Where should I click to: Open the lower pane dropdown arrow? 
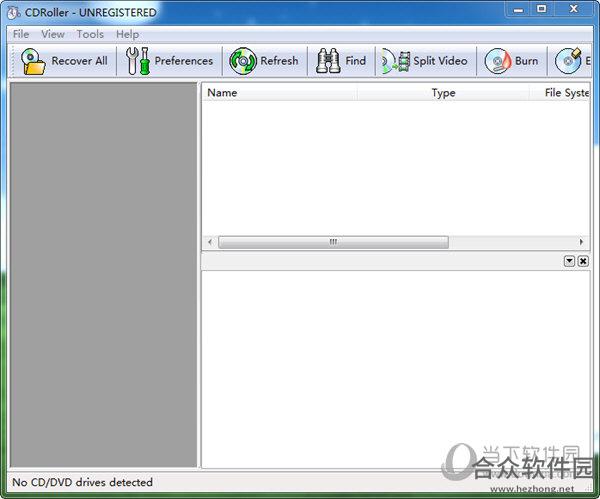(569, 261)
